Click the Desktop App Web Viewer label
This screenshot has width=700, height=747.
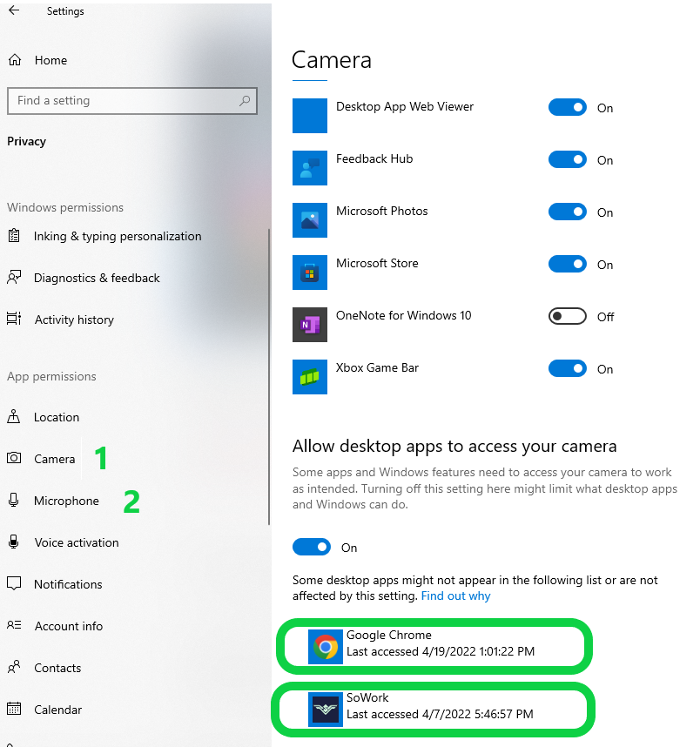(405, 107)
